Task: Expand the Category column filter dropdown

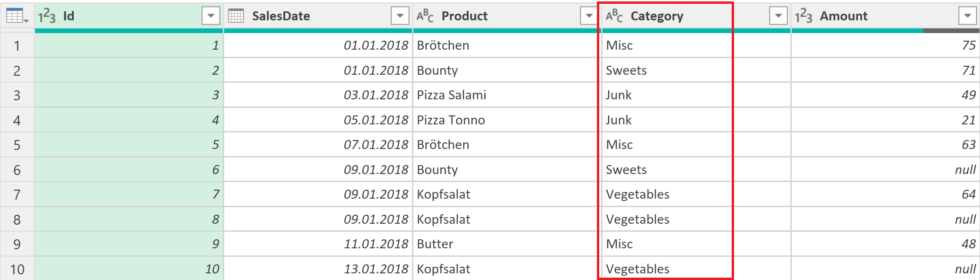Action: (x=778, y=16)
